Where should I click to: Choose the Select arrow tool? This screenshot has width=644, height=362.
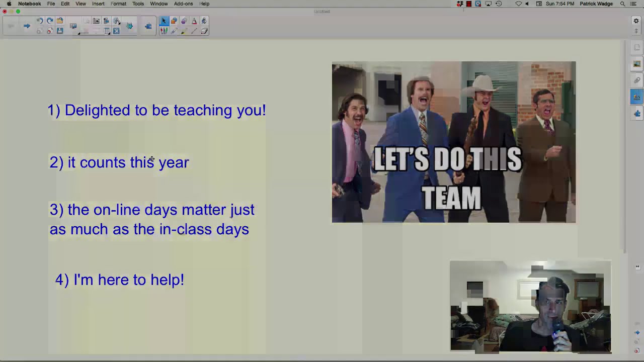tap(164, 21)
